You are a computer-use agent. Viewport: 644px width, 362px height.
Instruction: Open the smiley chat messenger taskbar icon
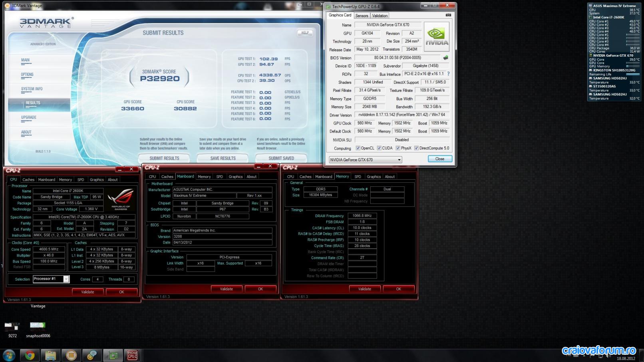point(92,355)
